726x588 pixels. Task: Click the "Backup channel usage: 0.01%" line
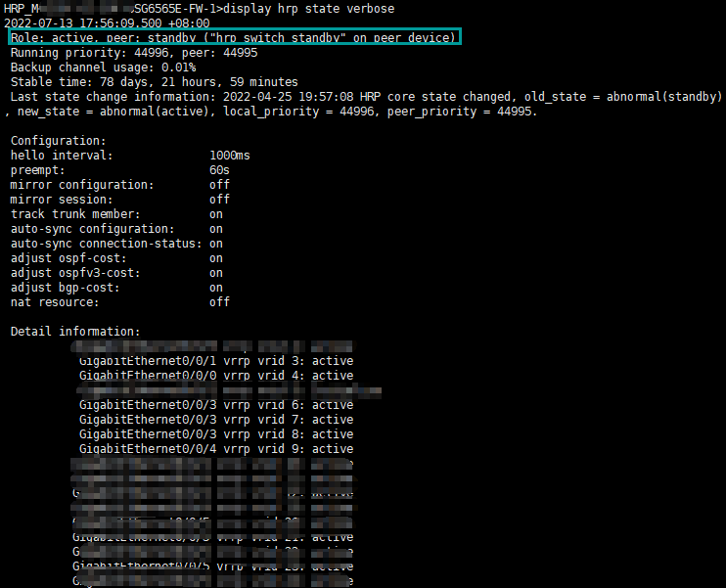[x=104, y=68]
